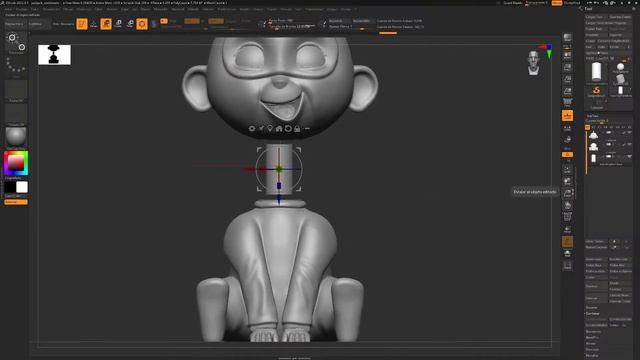Open gizmo customize gear icon
The height and width of the screenshot is (360, 640).
[x=252, y=129]
